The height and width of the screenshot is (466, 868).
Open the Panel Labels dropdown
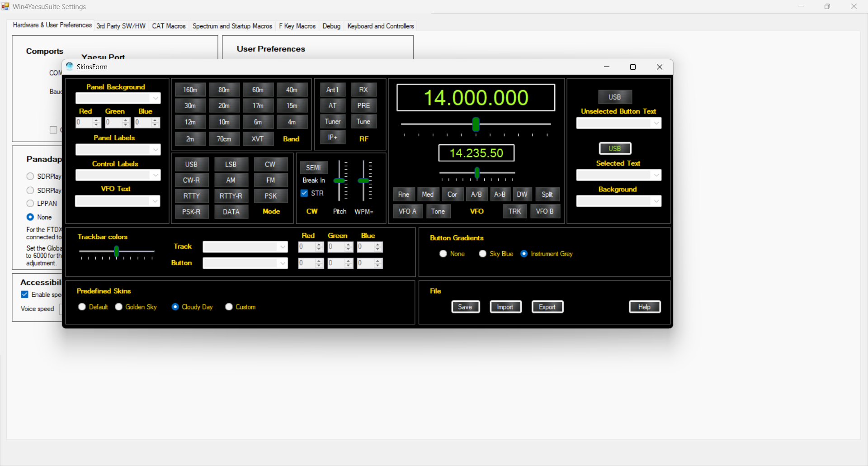pos(118,149)
